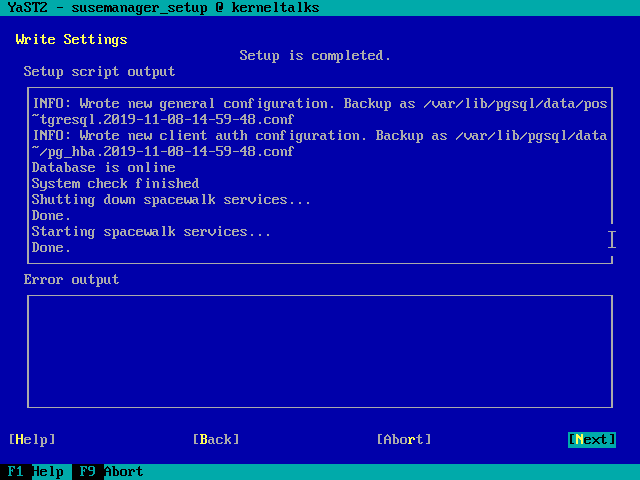Click the YaST2 susemanager_setup title text
Viewport: 640px width, 480px height.
click(163, 8)
